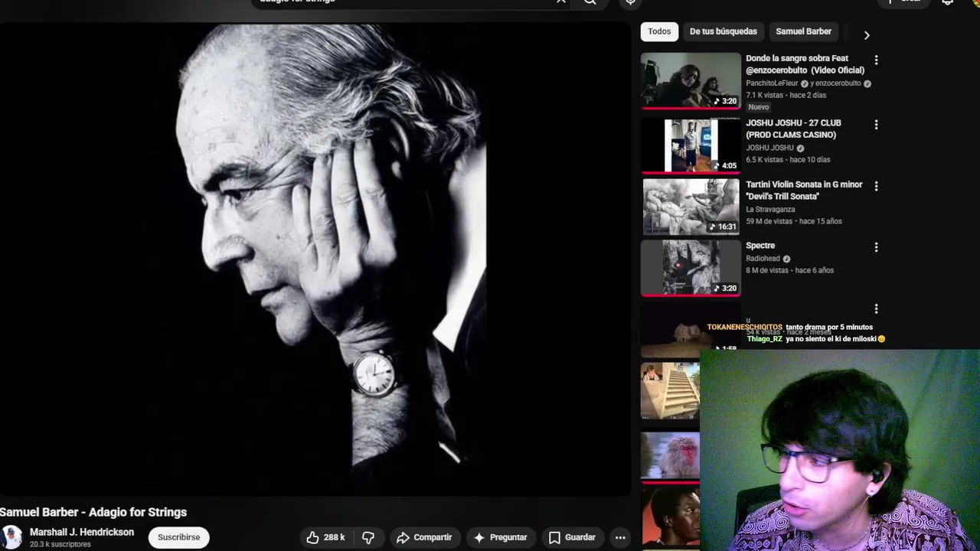Open the Spectre video title
This screenshot has width=980, height=551.
tap(760, 246)
